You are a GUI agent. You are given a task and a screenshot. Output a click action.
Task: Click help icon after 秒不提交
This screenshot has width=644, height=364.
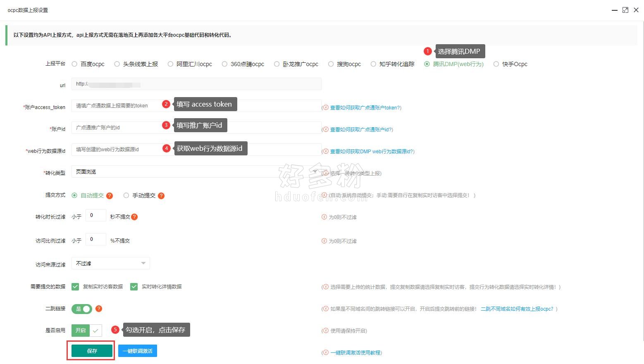tap(134, 217)
